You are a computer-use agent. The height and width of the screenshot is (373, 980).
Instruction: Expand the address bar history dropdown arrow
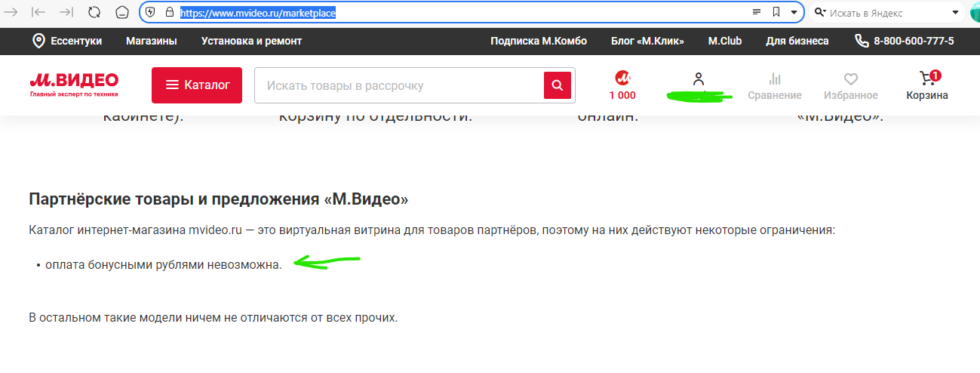[x=794, y=13]
